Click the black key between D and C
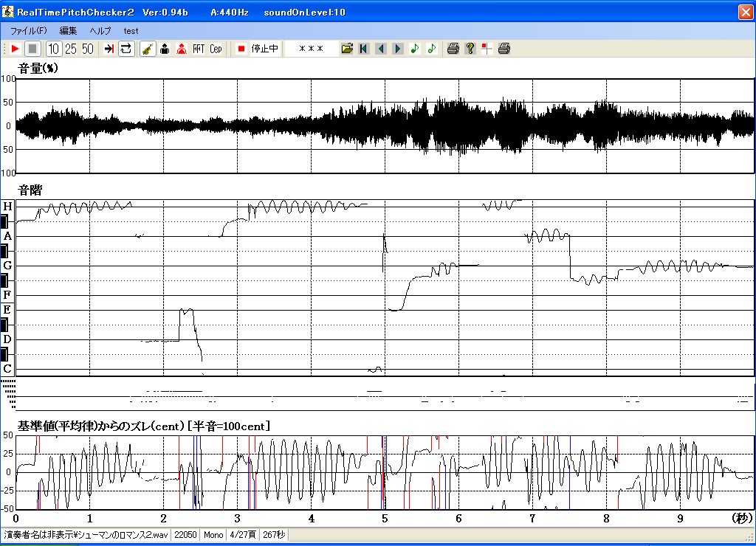This screenshot has width=756, height=546. pyautogui.click(x=4, y=354)
